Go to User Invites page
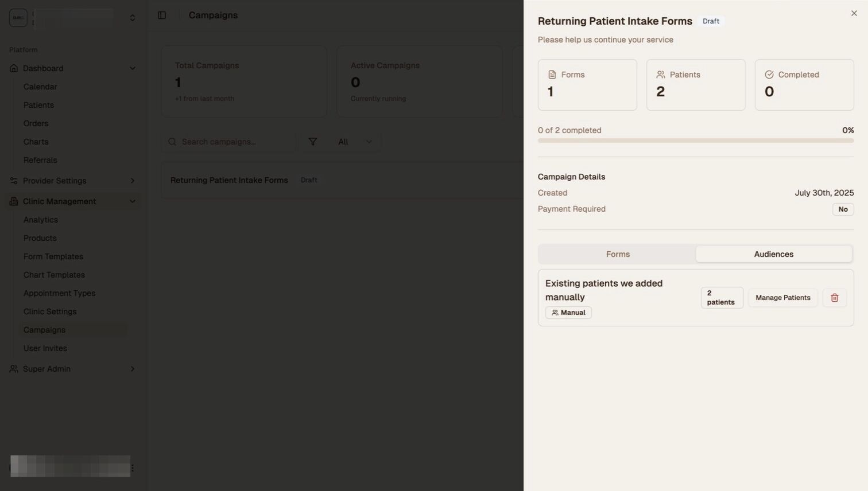The image size is (868, 491). point(45,348)
